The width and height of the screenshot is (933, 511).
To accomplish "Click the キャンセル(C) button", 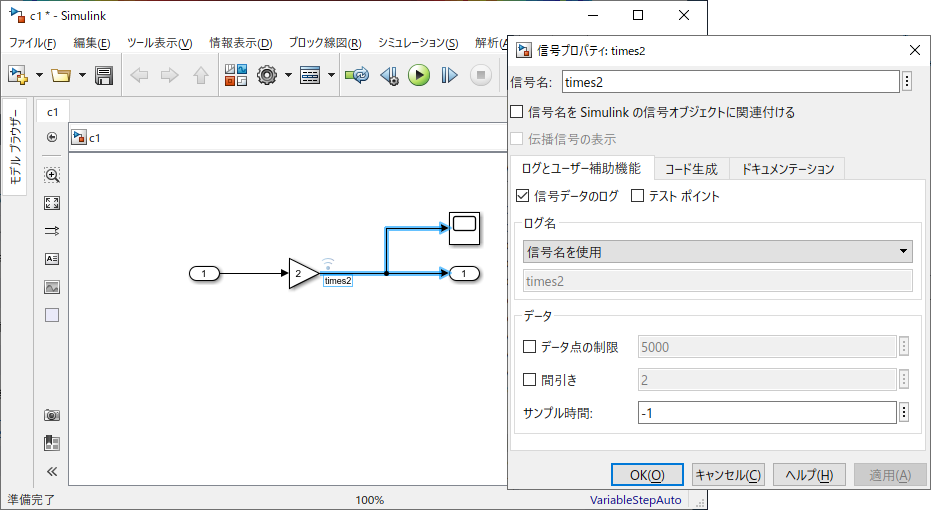I will pyautogui.click(x=728, y=475).
